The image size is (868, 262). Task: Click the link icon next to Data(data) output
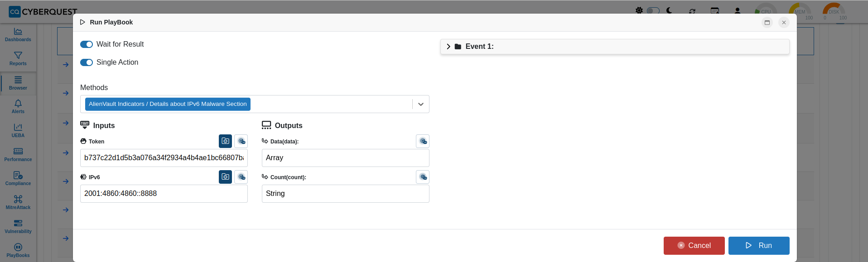click(423, 141)
